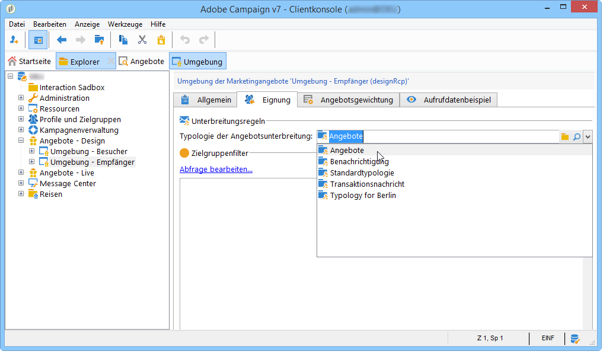The height and width of the screenshot is (364, 616).
Task: Open the Eignung tab
Action: [267, 100]
